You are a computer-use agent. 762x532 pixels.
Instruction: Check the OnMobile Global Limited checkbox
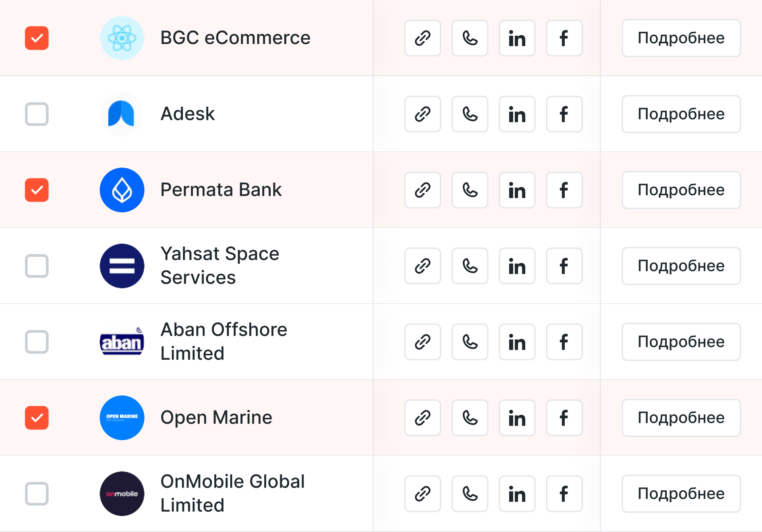(x=37, y=494)
